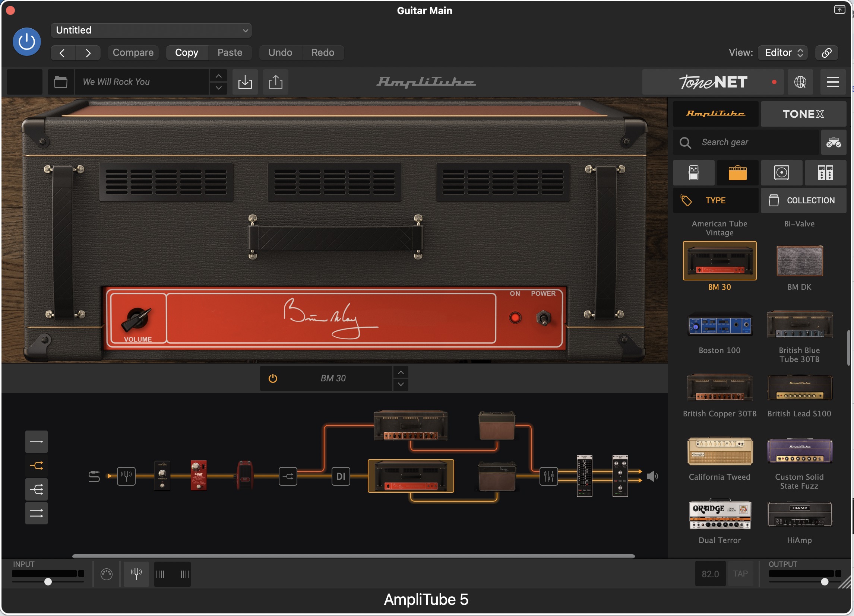Screen dimensions: 854x616
Task: Show rack effects gear category
Action: pos(825,173)
